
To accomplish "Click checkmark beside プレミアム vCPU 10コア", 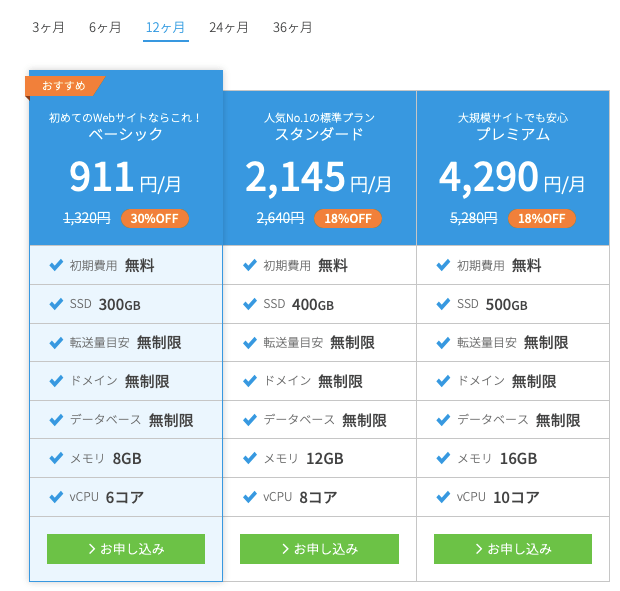I will click(x=443, y=496).
